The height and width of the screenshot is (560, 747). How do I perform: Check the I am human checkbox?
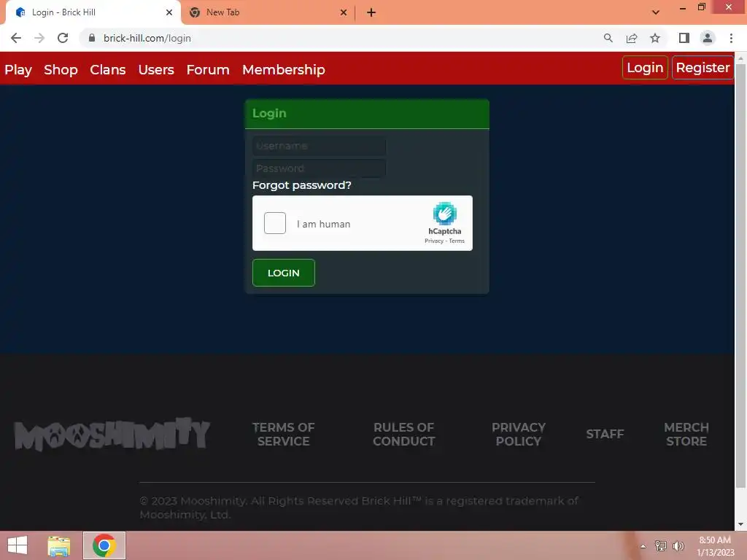tap(275, 223)
